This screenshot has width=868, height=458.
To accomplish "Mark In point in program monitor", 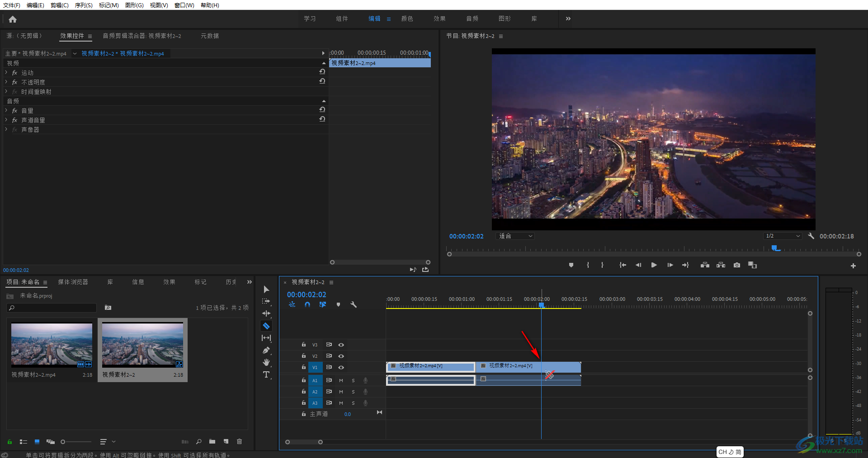I will (588, 265).
